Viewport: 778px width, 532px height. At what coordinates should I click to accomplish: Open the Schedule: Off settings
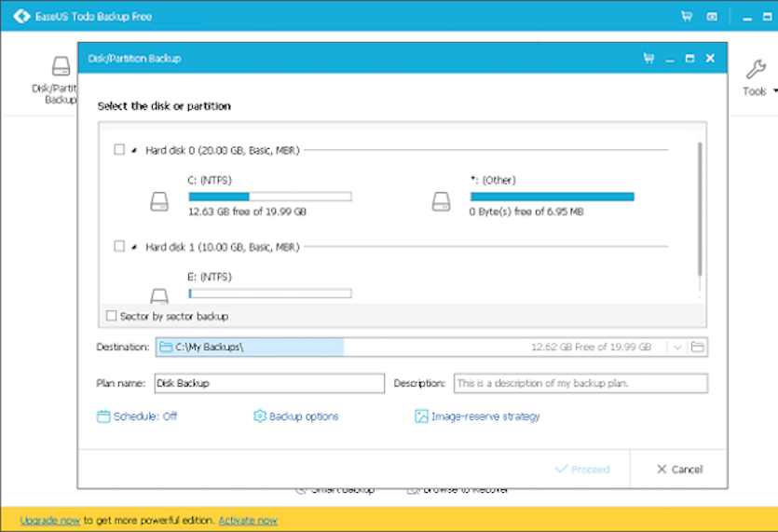137,416
